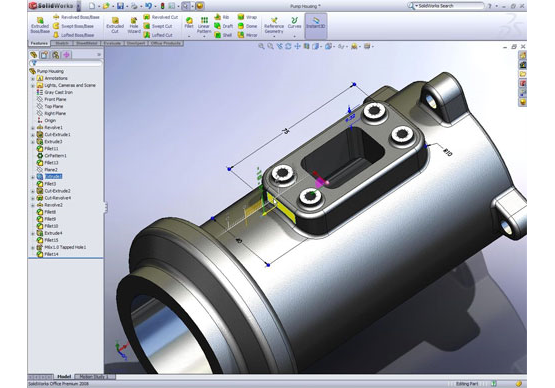
Task: Click the Fillet tool
Action: click(189, 23)
